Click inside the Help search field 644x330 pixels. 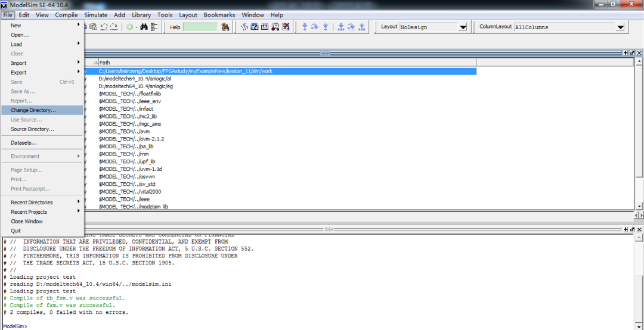click(x=200, y=27)
